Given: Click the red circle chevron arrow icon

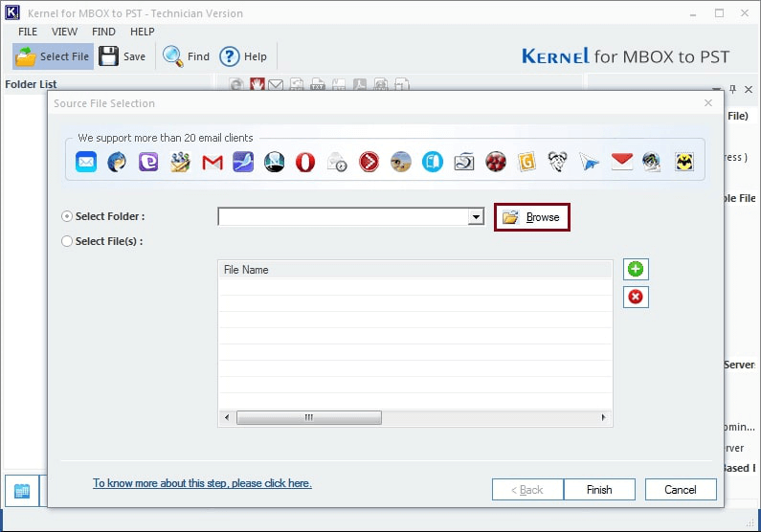Looking at the screenshot, I should coord(369,162).
